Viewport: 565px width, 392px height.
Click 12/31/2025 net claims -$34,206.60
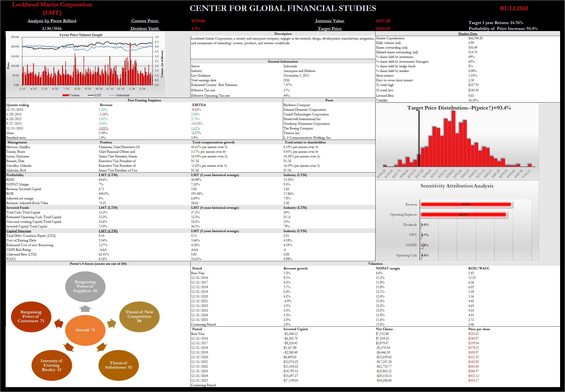[x=384, y=380]
